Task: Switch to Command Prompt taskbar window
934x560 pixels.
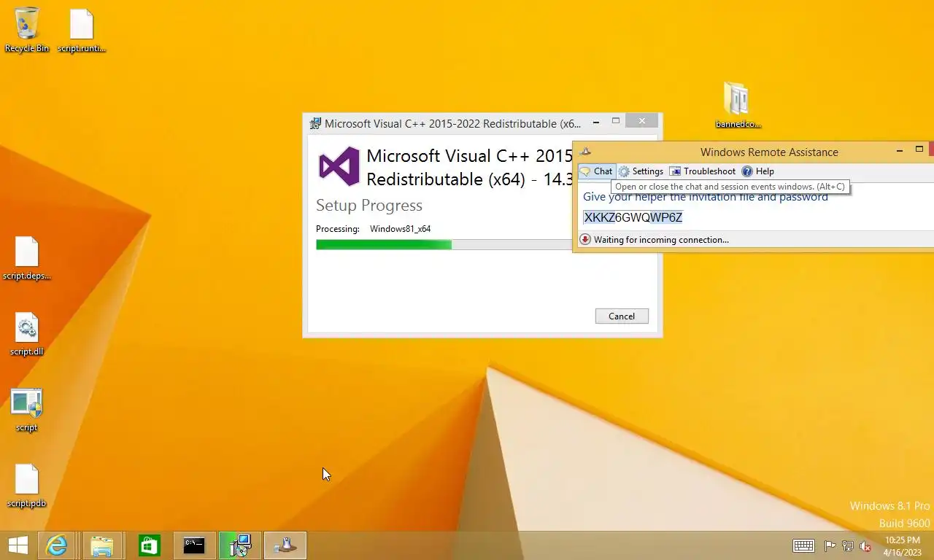Action: [x=194, y=545]
